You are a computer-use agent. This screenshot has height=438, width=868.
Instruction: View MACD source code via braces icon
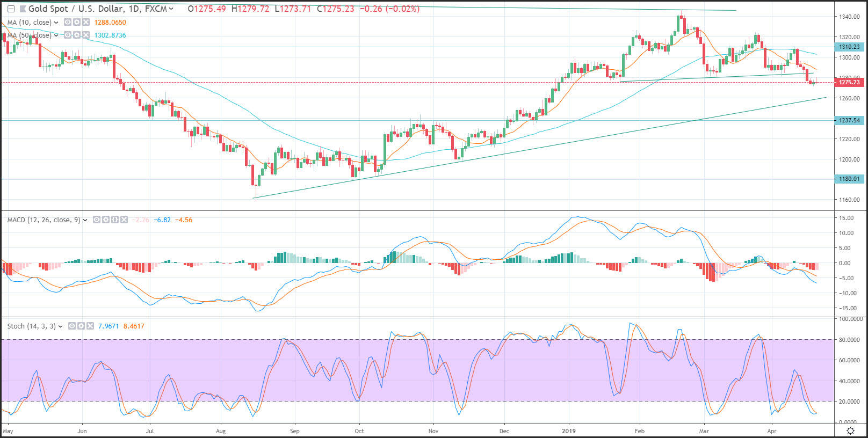click(x=115, y=220)
